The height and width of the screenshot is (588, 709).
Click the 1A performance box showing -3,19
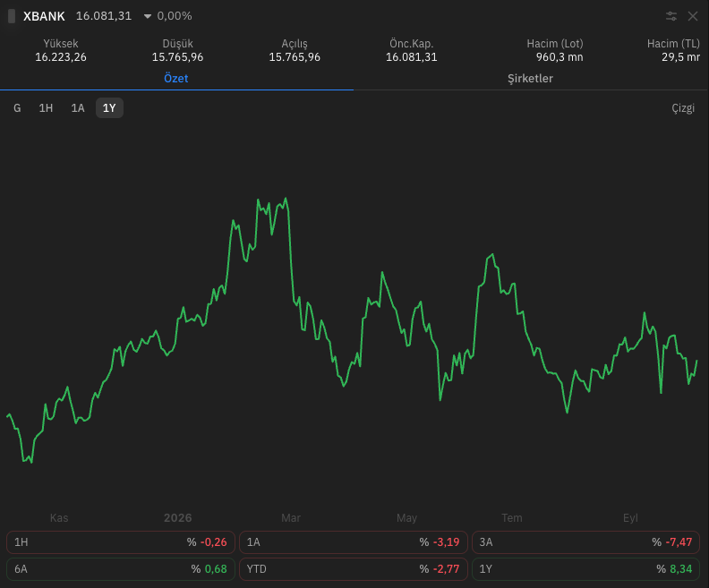[353, 541]
